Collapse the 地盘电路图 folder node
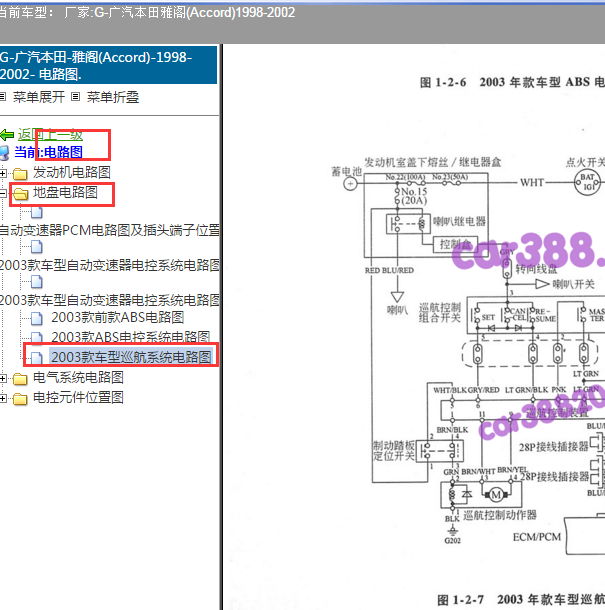Image resolution: width=605 pixels, height=610 pixels. point(3,193)
